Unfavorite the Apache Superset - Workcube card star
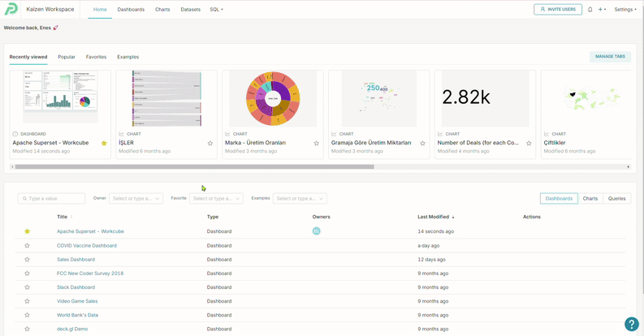The height and width of the screenshot is (336, 644). 104,143
